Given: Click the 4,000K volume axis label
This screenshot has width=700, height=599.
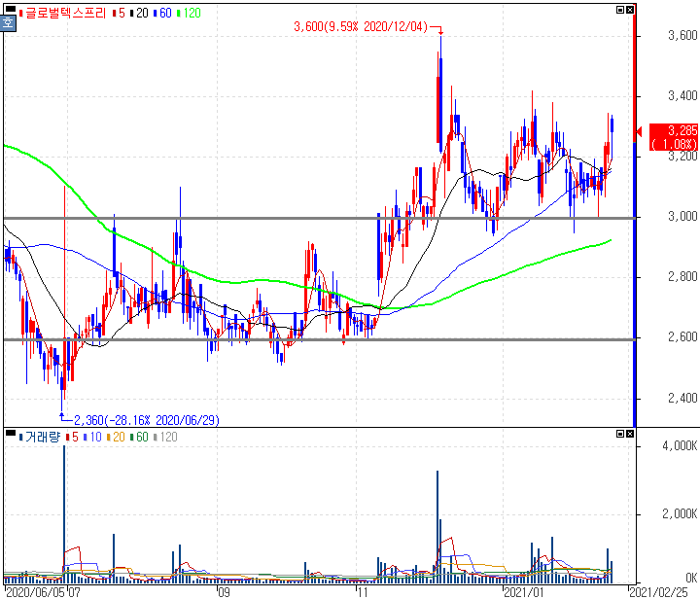Looking at the screenshot, I should point(680,446).
